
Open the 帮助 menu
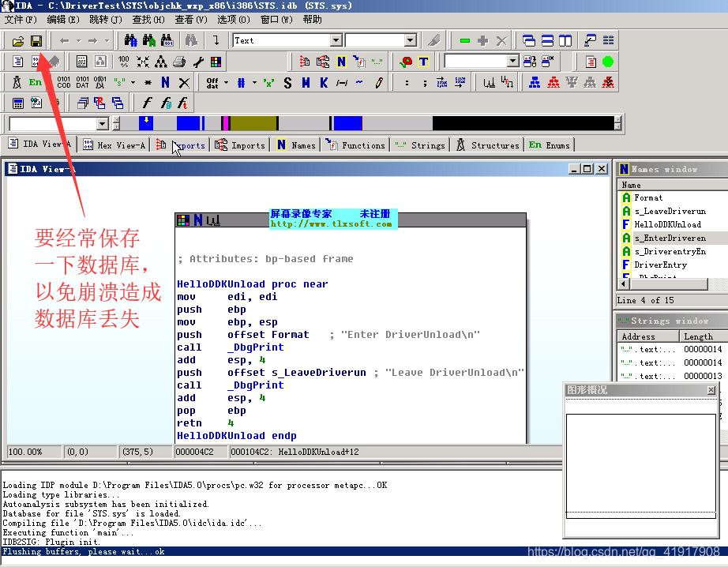(312, 20)
